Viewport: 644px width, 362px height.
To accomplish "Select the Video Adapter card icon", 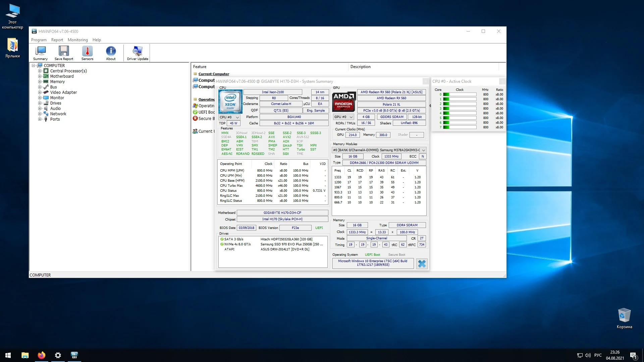I will coord(46,93).
